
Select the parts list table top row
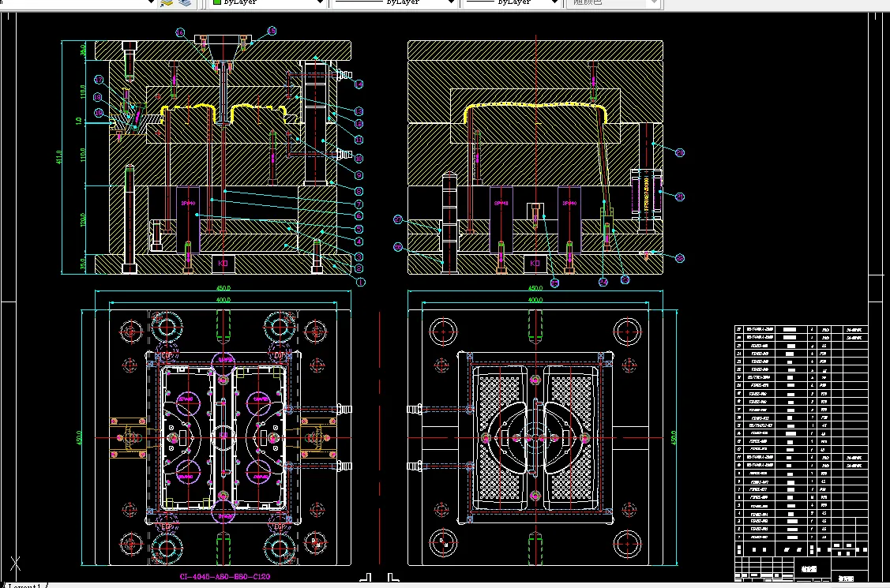[x=801, y=329]
